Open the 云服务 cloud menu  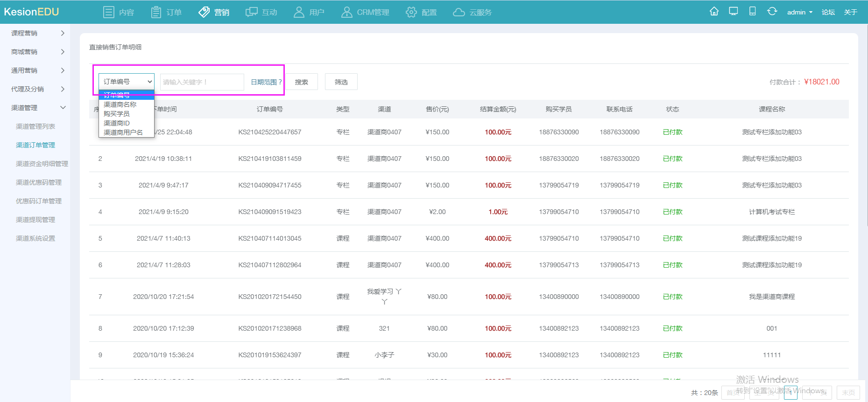click(x=472, y=12)
